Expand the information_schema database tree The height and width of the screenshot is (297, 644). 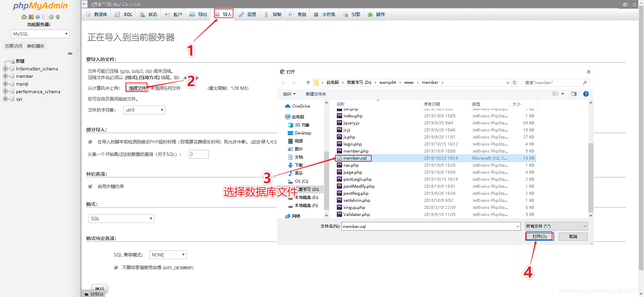pyautogui.click(x=5, y=69)
